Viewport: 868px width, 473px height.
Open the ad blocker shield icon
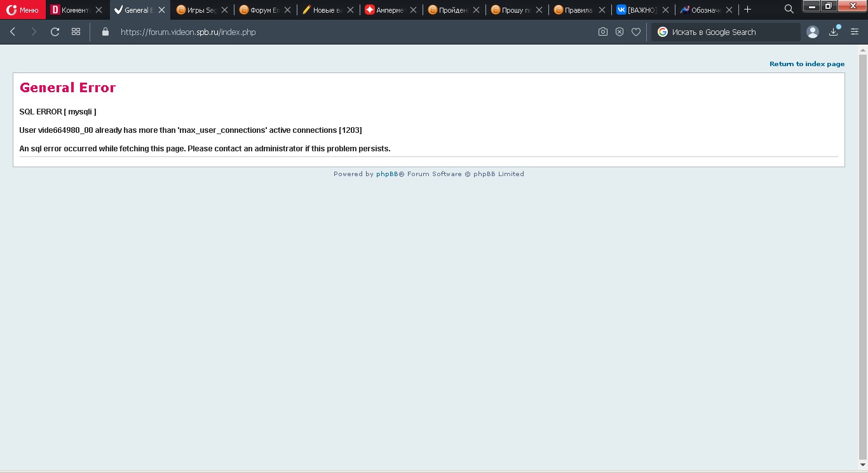coord(620,32)
